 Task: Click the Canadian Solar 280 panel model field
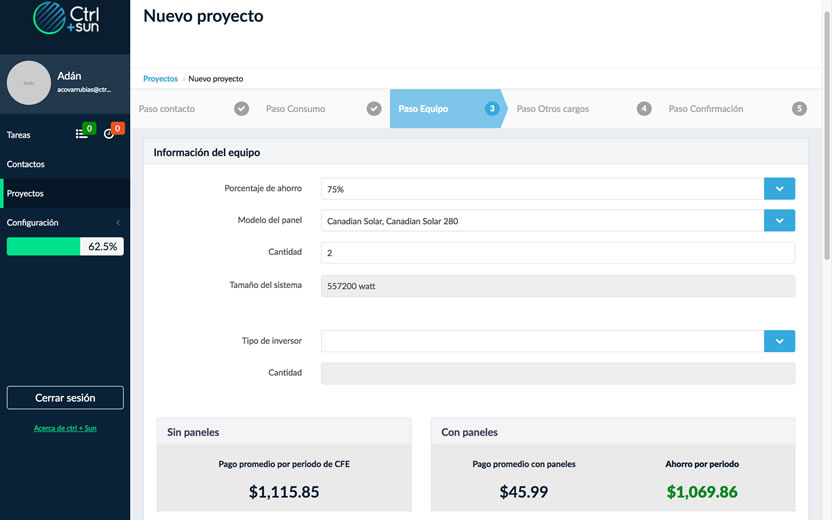pos(542,221)
